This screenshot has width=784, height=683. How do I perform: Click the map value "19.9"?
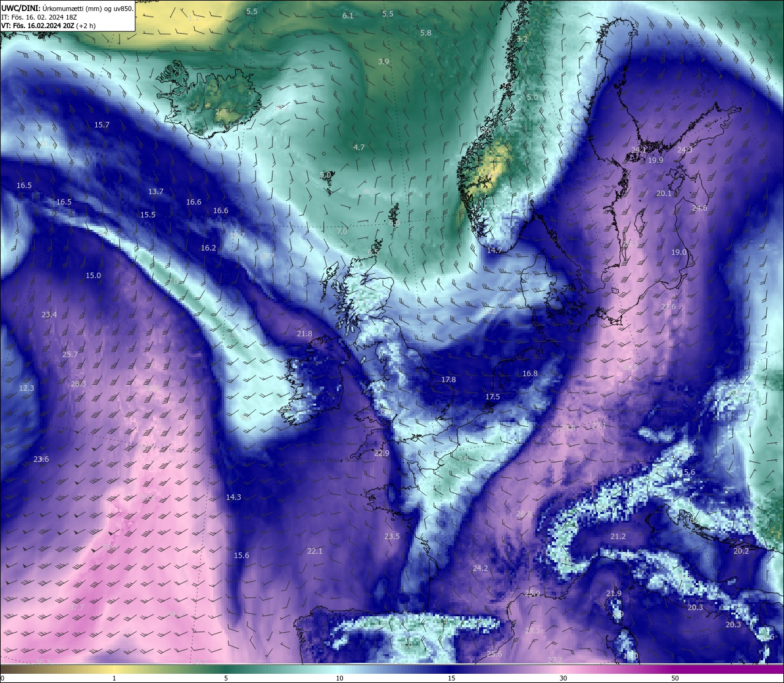click(655, 160)
